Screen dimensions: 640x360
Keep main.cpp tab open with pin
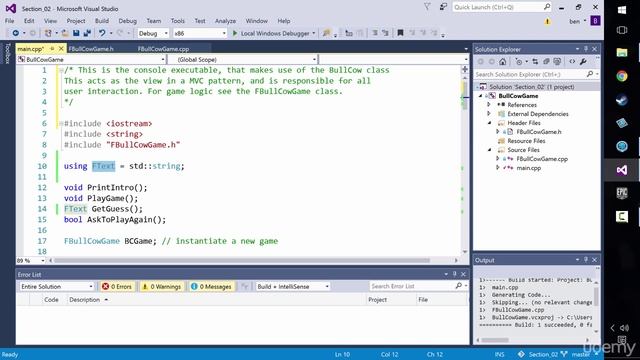52,49
